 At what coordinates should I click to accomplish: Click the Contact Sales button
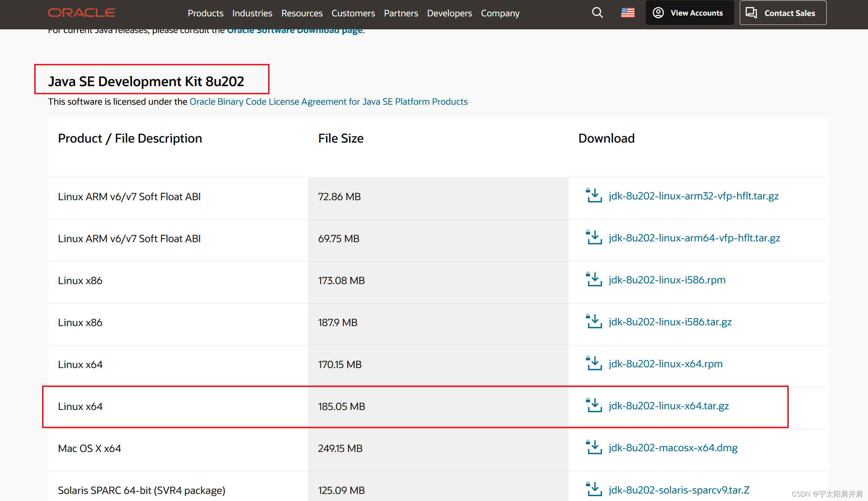tap(783, 13)
